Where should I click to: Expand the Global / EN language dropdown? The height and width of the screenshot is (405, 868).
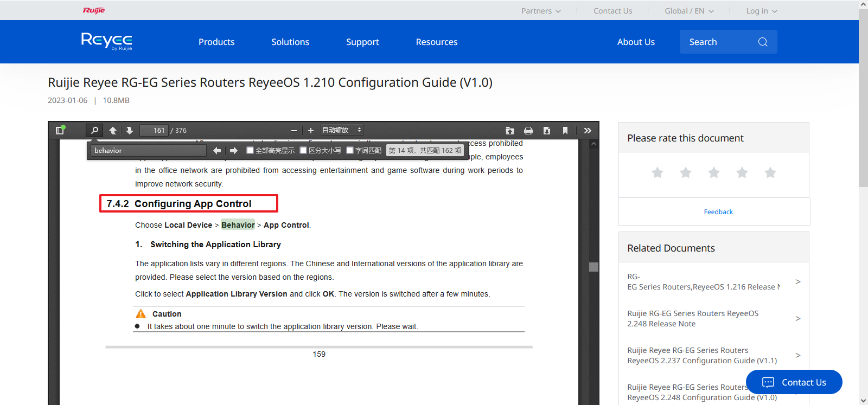click(689, 11)
